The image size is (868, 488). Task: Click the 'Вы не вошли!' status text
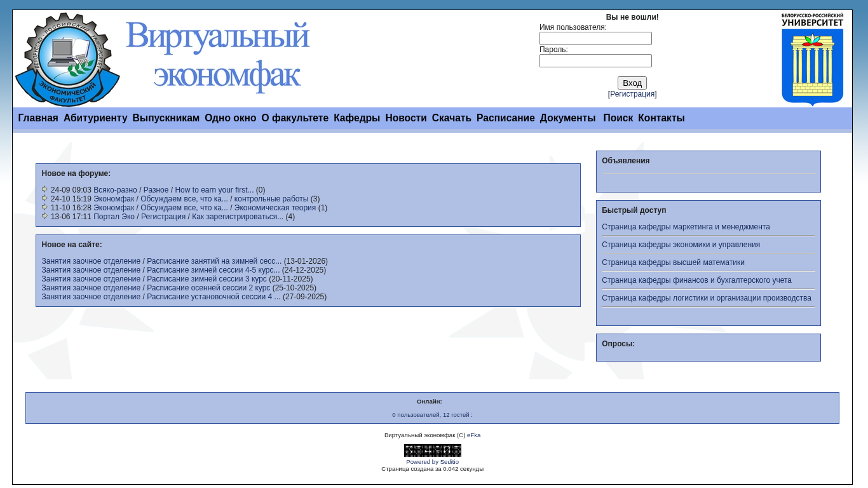click(x=632, y=17)
